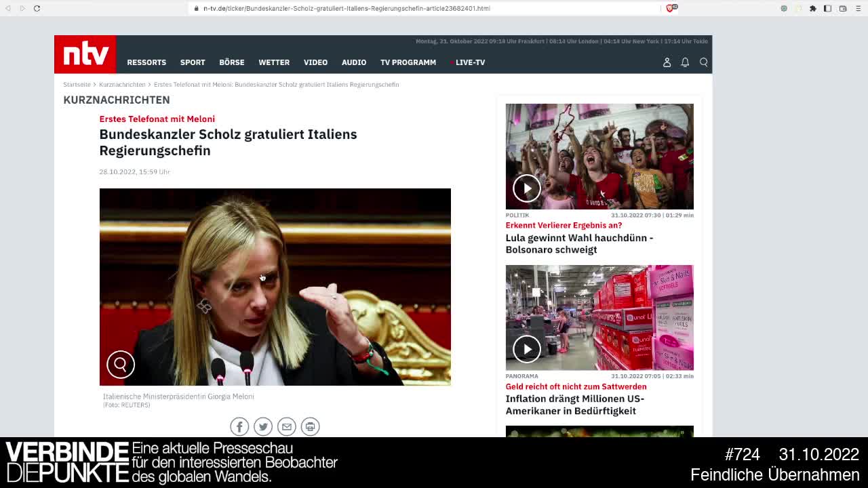The width and height of the screenshot is (868, 488).
Task: Open the SPORT menu
Action: click(x=193, y=62)
